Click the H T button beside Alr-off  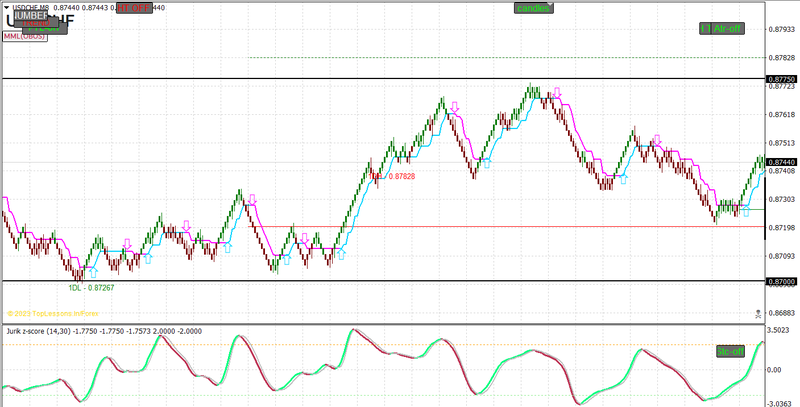coord(705,29)
